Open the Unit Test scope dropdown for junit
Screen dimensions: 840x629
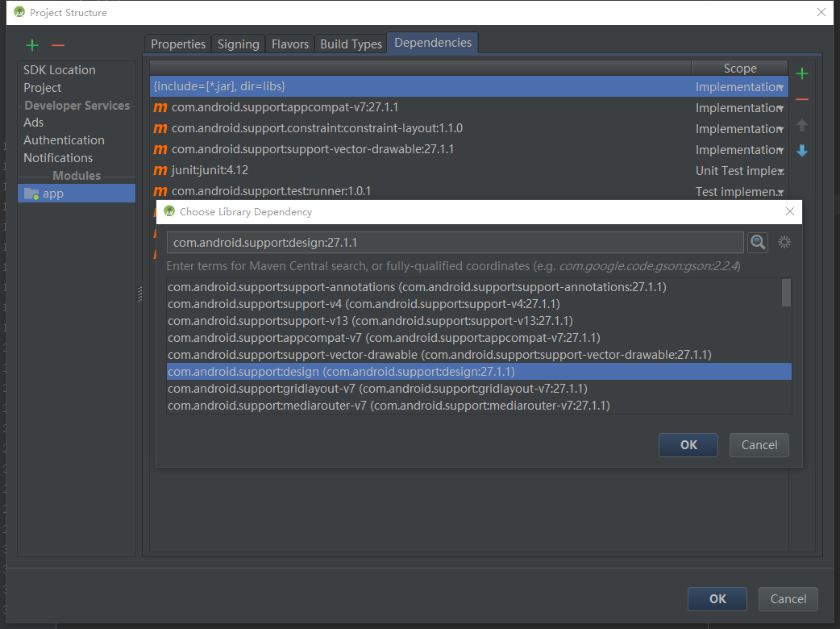coord(780,171)
